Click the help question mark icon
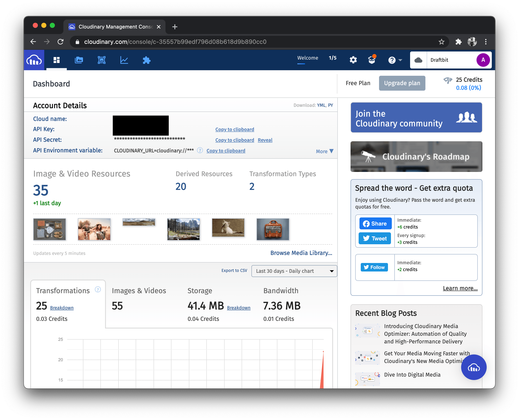 pos(392,60)
